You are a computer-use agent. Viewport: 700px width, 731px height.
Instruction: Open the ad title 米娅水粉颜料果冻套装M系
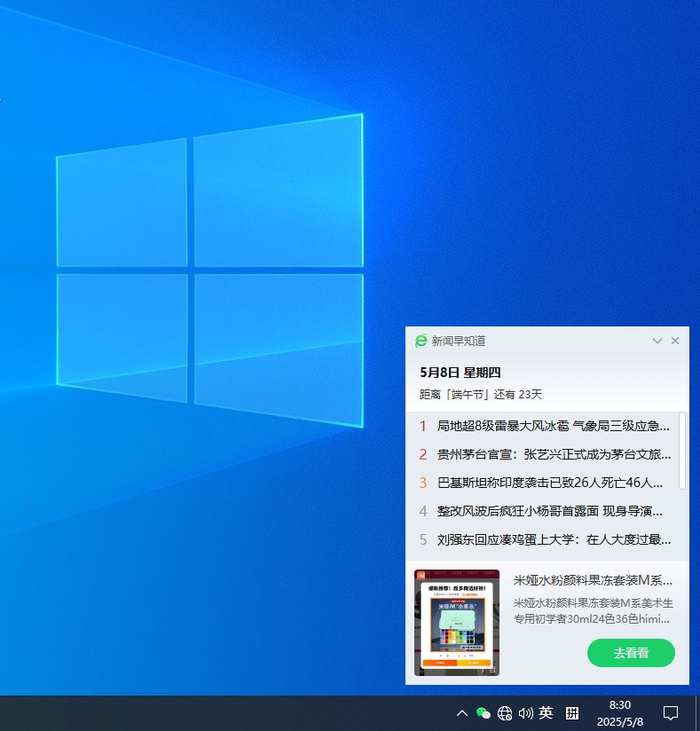[593, 580]
